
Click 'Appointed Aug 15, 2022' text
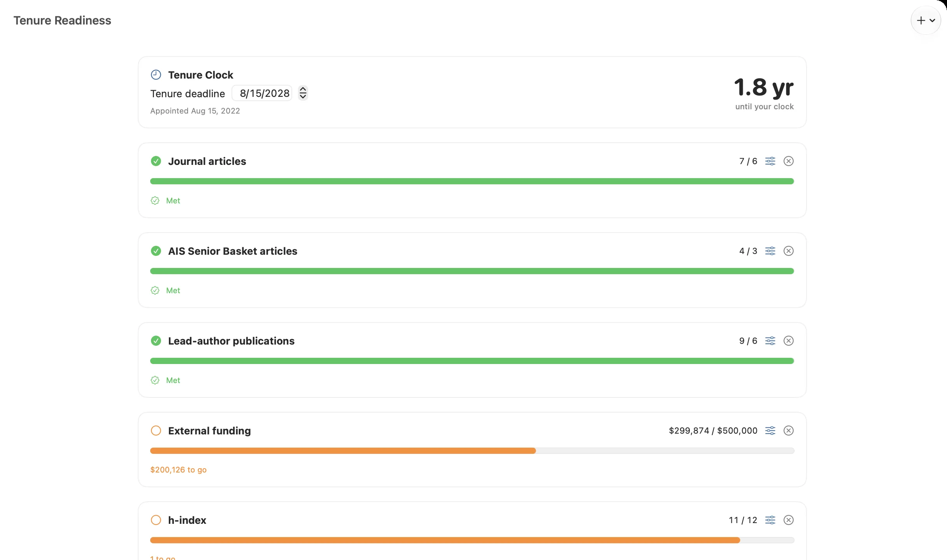195,111
